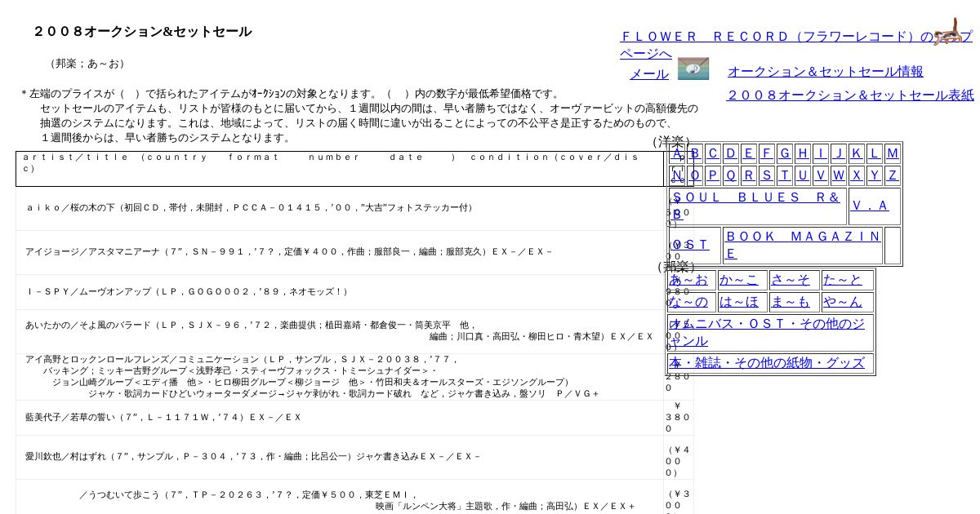Go to letter D index

731,153
